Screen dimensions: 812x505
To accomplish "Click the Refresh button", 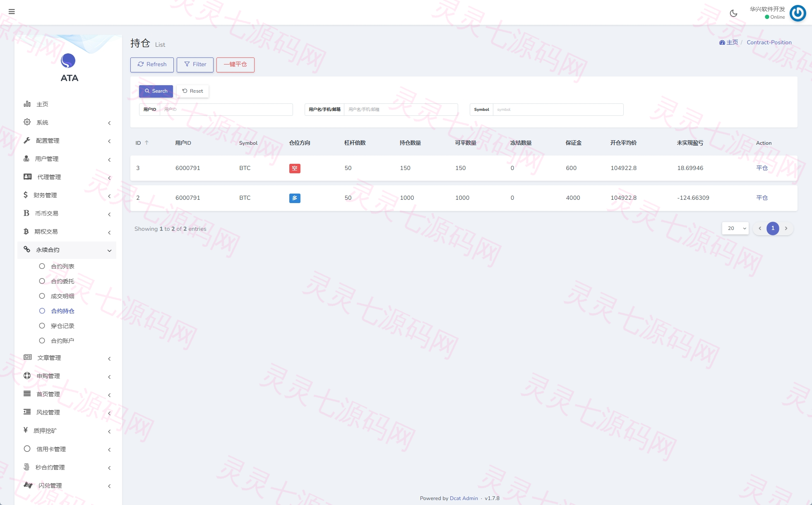I will click(152, 65).
